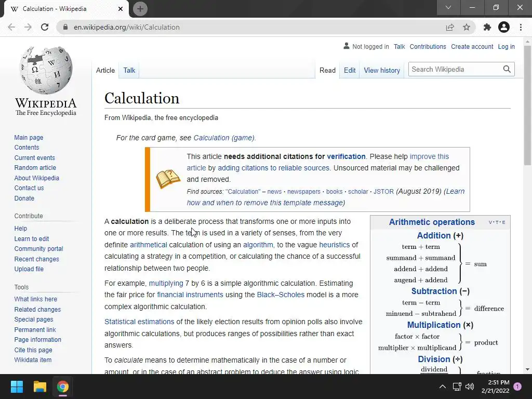This screenshot has height=399, width=532.
Task: Go to Main page in sidebar
Action: (29, 137)
